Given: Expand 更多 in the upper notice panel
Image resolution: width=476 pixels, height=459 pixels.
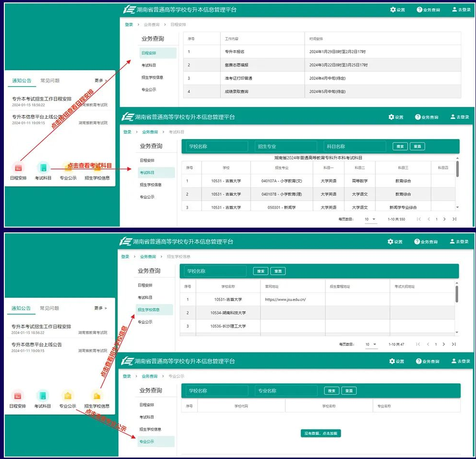Looking at the screenshot, I should [100, 80].
